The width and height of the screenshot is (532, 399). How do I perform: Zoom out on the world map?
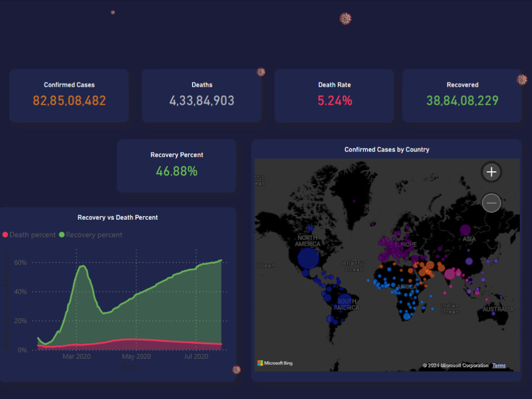(x=491, y=203)
